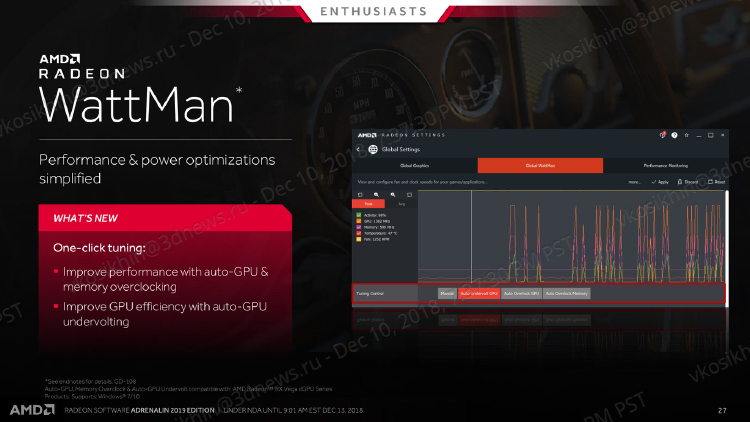Toggle the Temperature checkbox in legend
This screenshot has height=422, width=750.
(x=357, y=232)
